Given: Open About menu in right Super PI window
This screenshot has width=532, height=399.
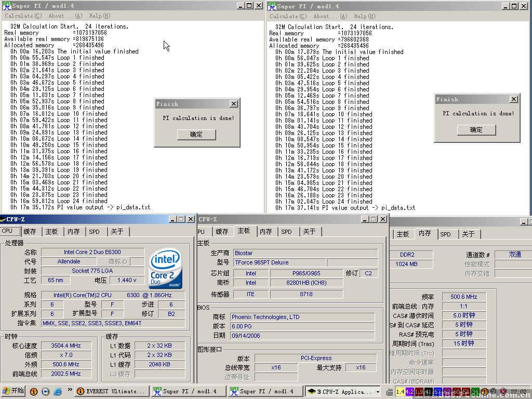Looking at the screenshot, I should (330, 16).
